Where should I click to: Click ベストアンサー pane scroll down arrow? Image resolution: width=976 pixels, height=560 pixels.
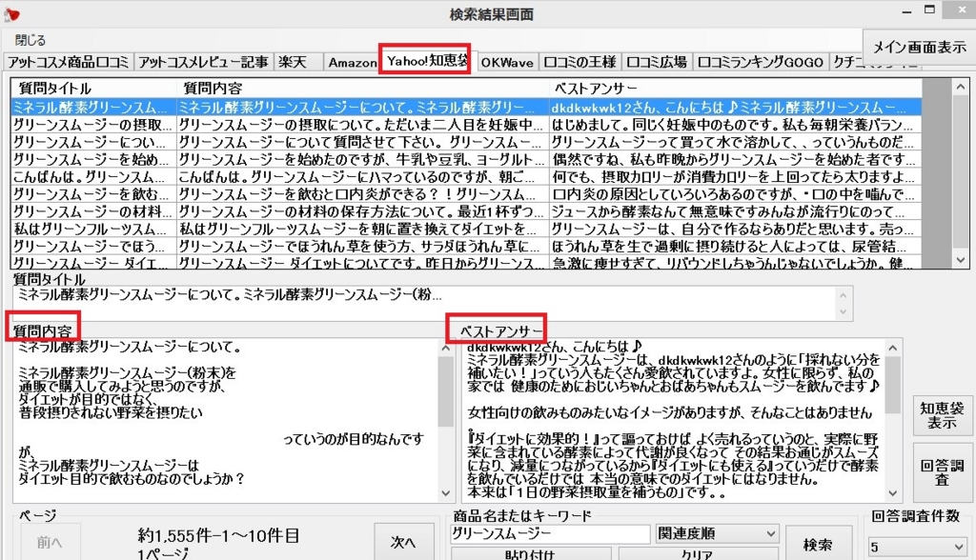[893, 493]
